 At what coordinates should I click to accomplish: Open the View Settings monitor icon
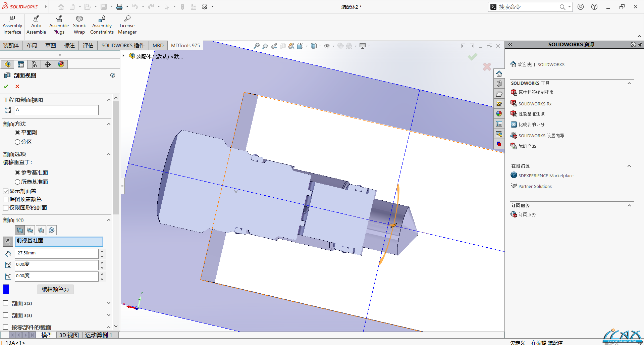pos(363,46)
